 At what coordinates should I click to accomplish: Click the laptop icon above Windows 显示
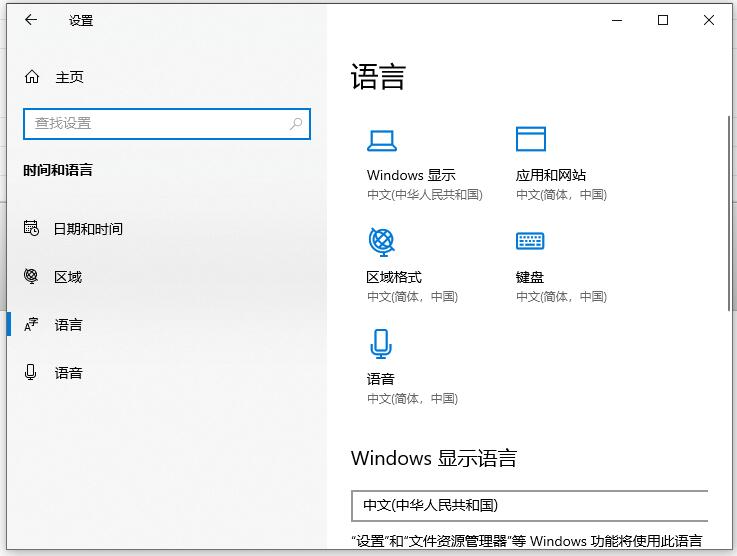[x=381, y=140]
